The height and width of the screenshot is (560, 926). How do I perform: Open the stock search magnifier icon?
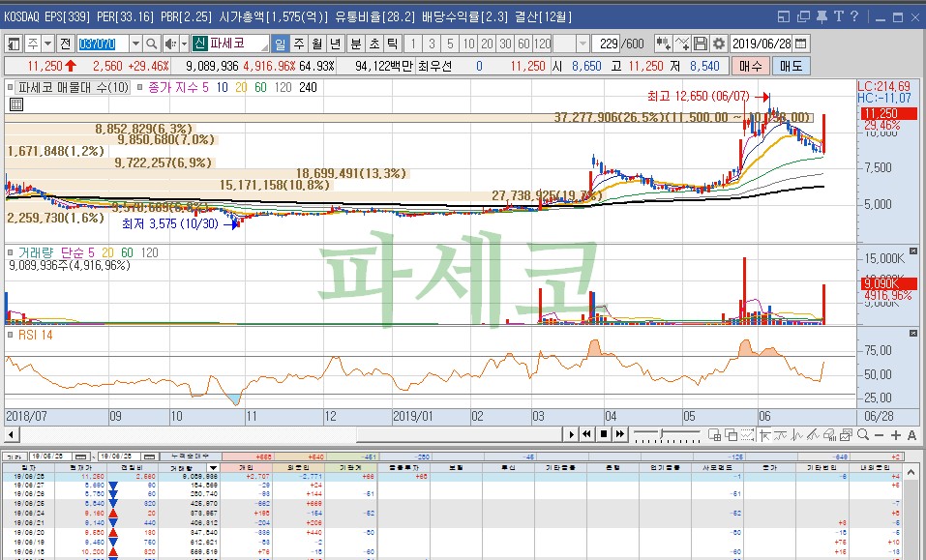[152, 44]
